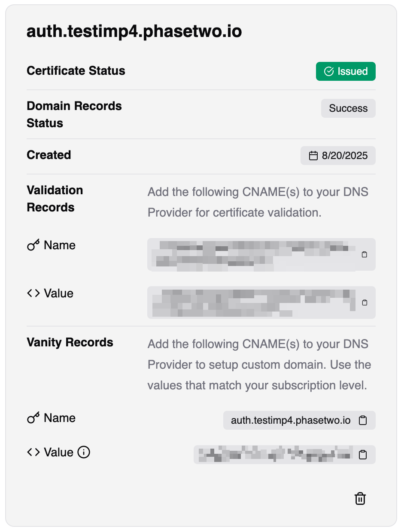
Task: Open the info tooltip next to vanity Value
Action: click(x=84, y=452)
